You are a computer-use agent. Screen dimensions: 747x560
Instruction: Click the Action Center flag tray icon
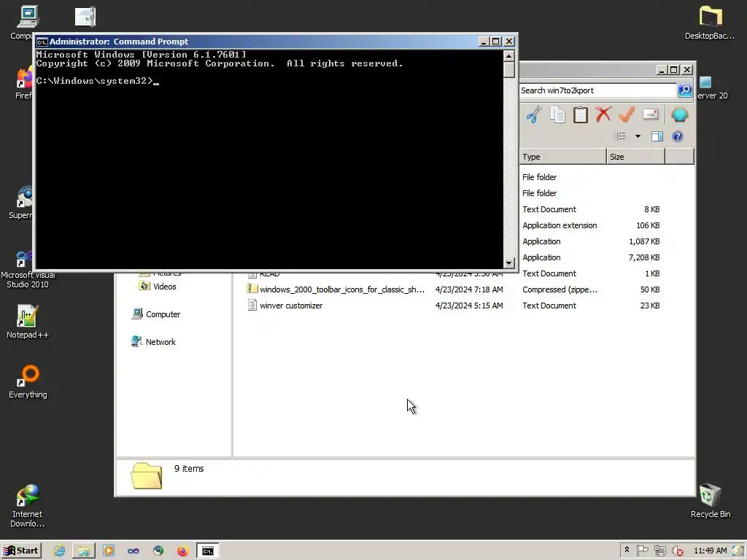(642, 551)
